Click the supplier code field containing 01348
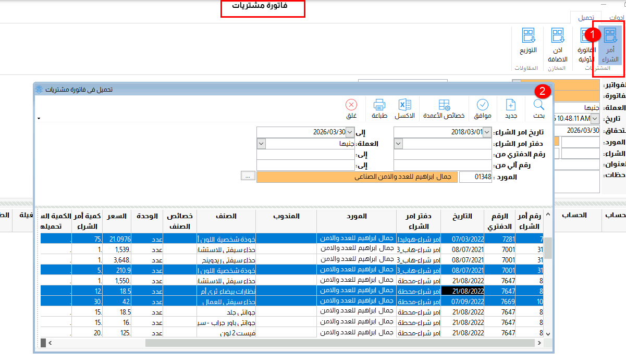The image size is (626, 364). point(475,177)
